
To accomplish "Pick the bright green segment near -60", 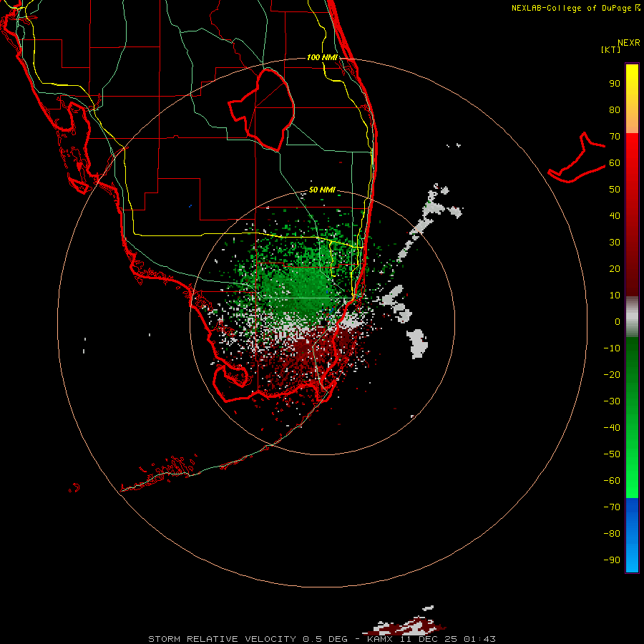I will tap(632, 481).
